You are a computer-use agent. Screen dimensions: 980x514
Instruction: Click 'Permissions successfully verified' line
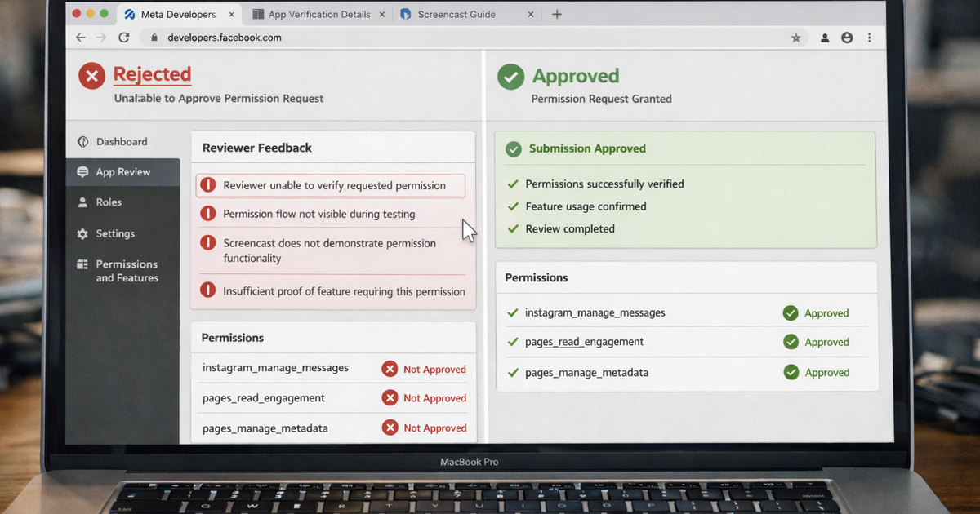tap(604, 184)
